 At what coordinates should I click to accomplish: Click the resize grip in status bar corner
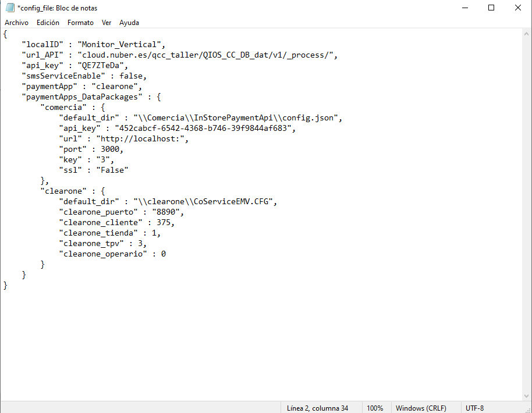coord(527,410)
